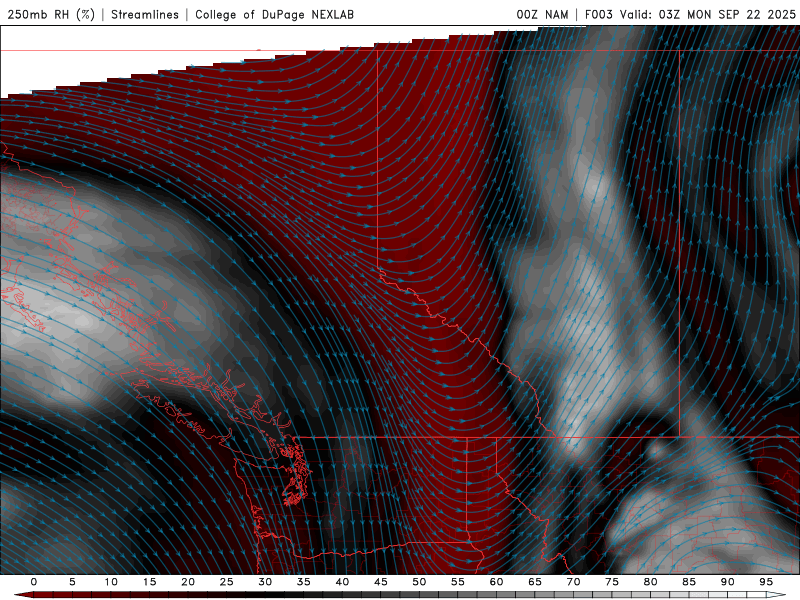Click the '5' colorbar label
Screen dimensions: 800x600
click(x=72, y=582)
